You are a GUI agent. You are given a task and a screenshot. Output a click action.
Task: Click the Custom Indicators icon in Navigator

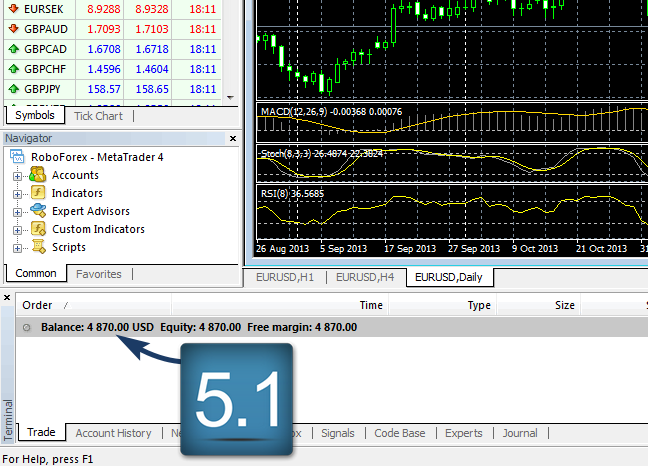point(38,229)
